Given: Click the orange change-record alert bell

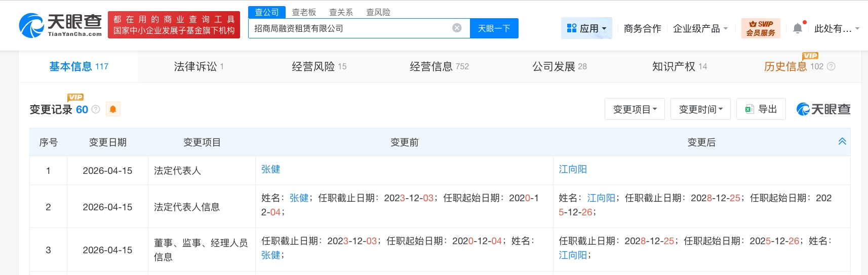Looking at the screenshot, I should [113, 109].
